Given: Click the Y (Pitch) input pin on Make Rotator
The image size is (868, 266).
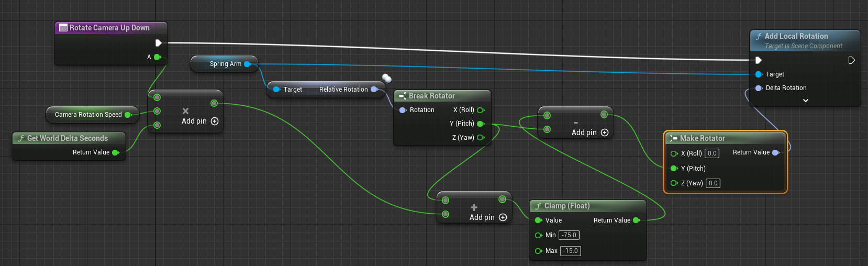Looking at the screenshot, I should point(674,168).
